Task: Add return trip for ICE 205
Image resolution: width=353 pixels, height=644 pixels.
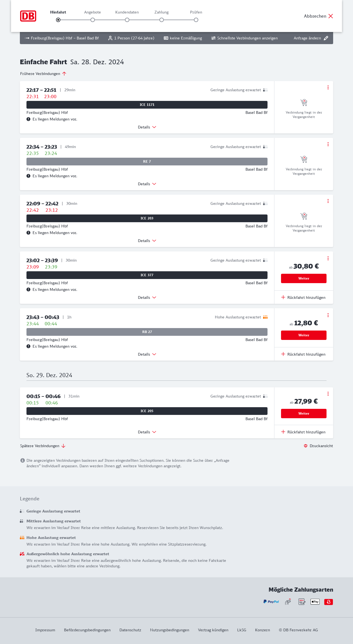Action: 303,432
